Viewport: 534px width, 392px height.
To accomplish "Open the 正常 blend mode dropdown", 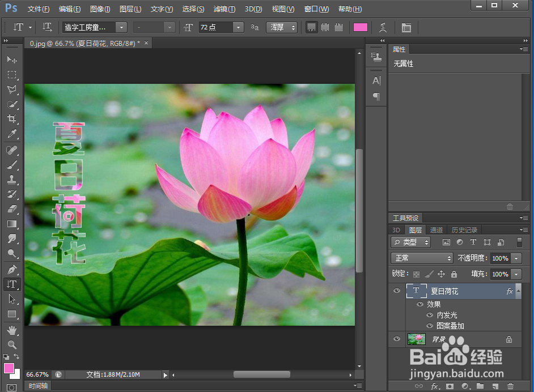I will [422, 258].
